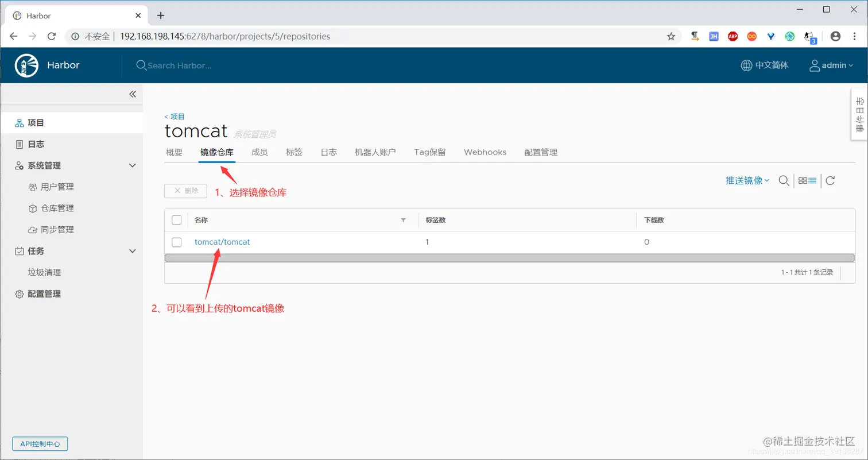Click the 删除 button
The height and width of the screenshot is (460, 868).
tap(185, 191)
